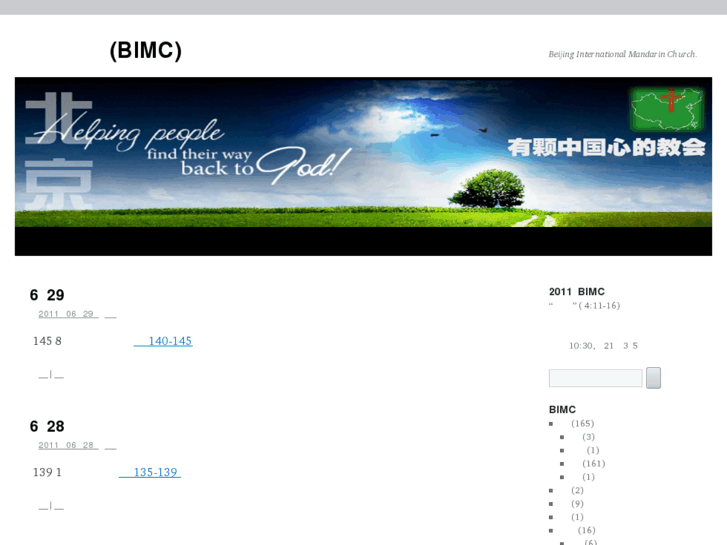The height and width of the screenshot is (545, 727).
Task: Click the green China map logo
Action: (x=667, y=109)
